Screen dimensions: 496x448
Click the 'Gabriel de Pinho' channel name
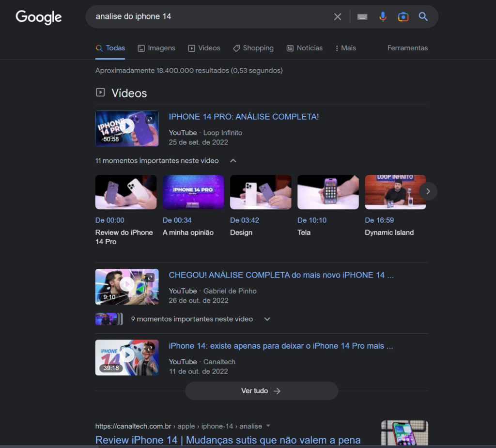point(230,291)
